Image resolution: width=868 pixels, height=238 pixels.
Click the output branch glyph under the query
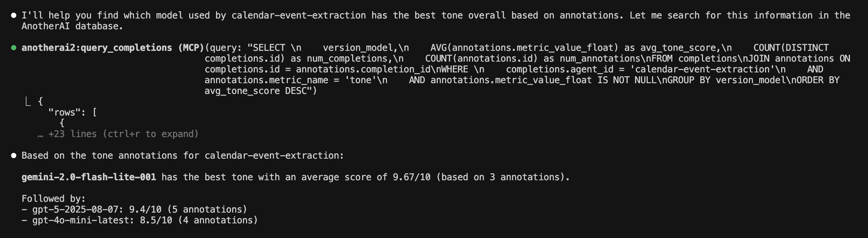coord(28,102)
